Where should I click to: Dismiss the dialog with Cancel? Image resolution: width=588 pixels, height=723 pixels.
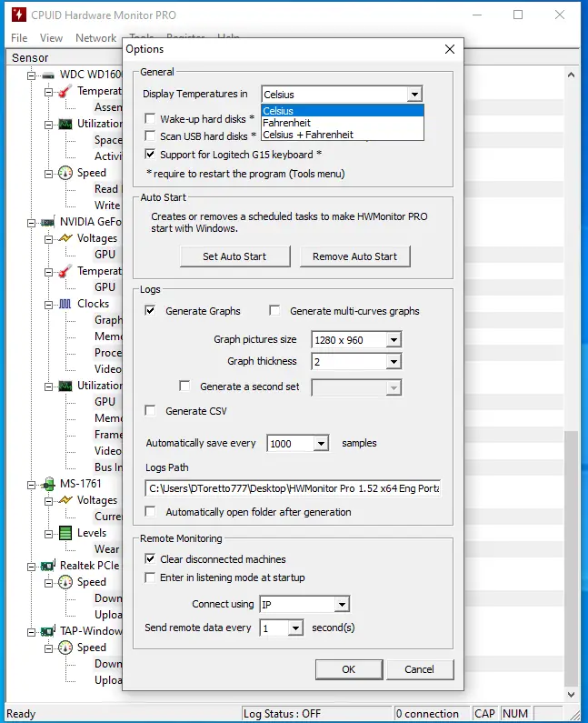pyautogui.click(x=420, y=669)
